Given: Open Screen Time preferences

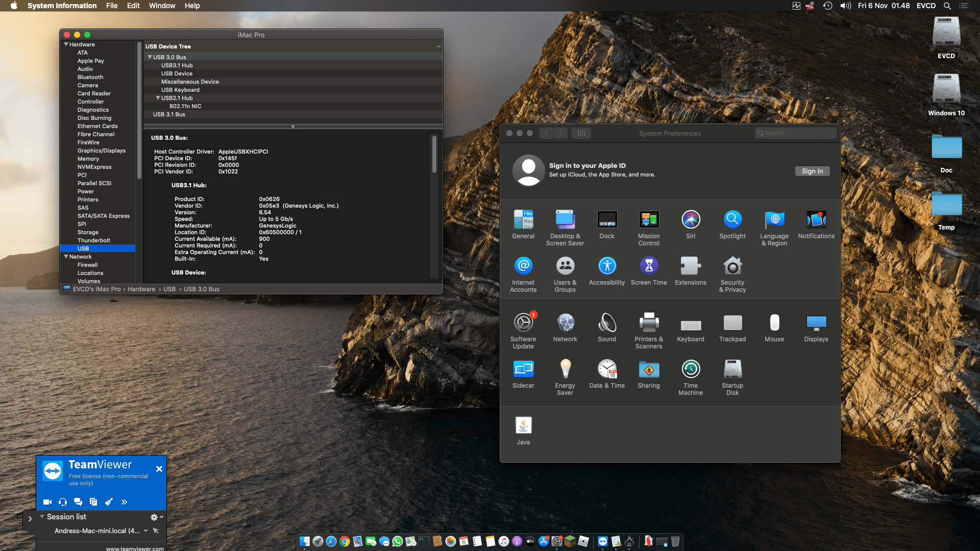Looking at the screenshot, I should coord(649,271).
